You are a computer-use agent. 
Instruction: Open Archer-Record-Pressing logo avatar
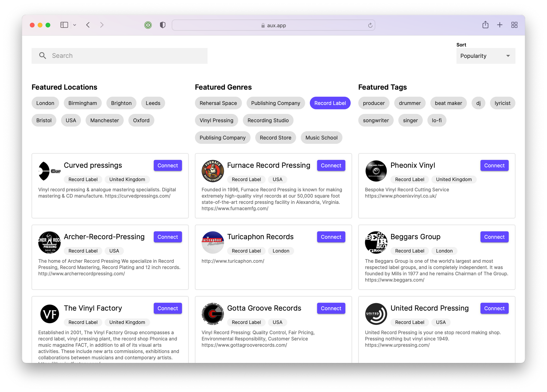point(50,242)
